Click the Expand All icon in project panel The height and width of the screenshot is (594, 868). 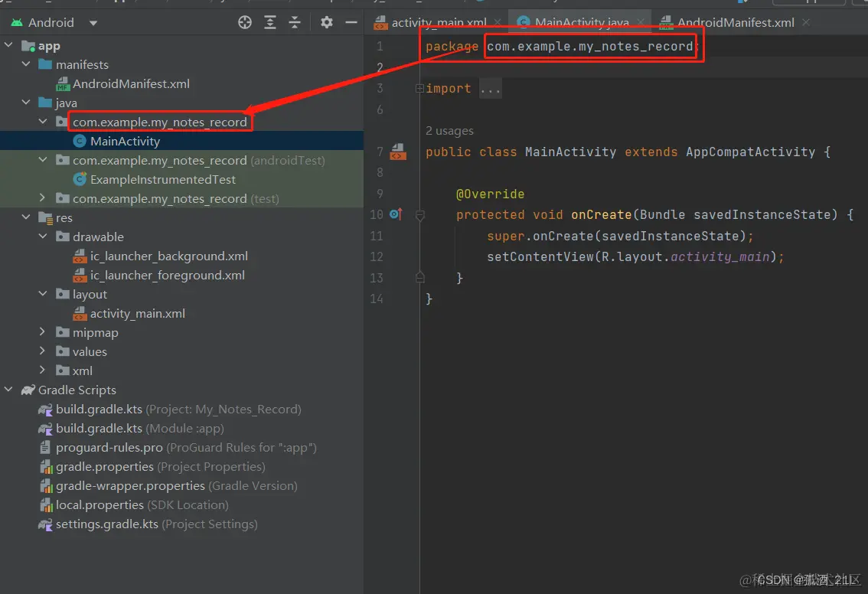[270, 22]
